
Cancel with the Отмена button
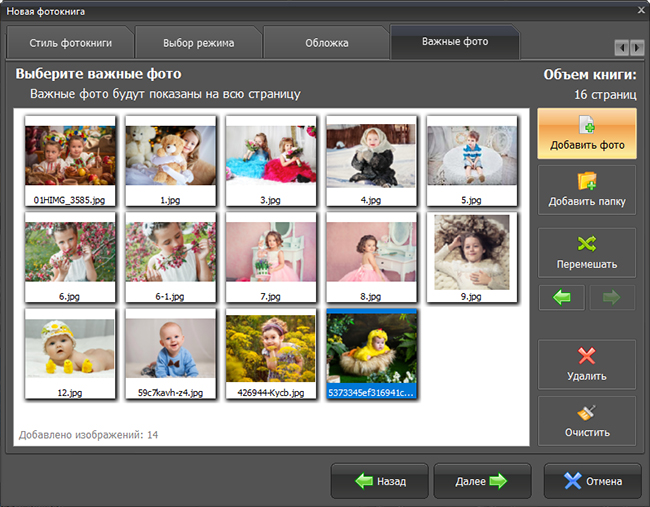(x=593, y=481)
